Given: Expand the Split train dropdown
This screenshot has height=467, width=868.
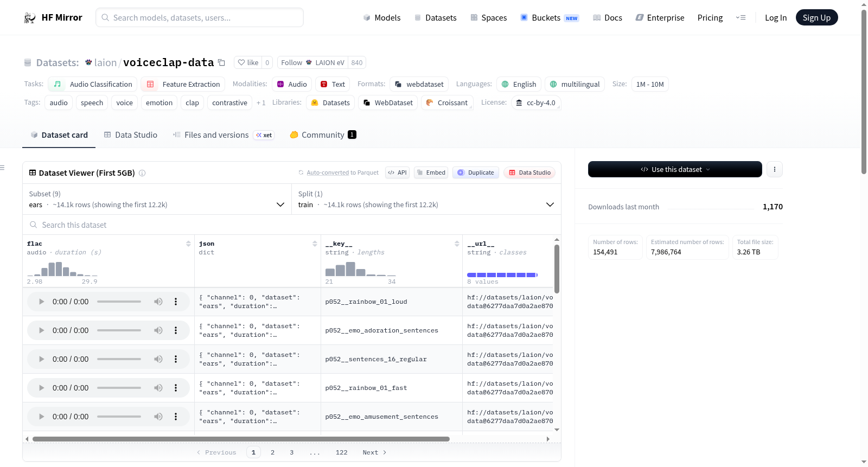Looking at the screenshot, I should (x=426, y=199).
